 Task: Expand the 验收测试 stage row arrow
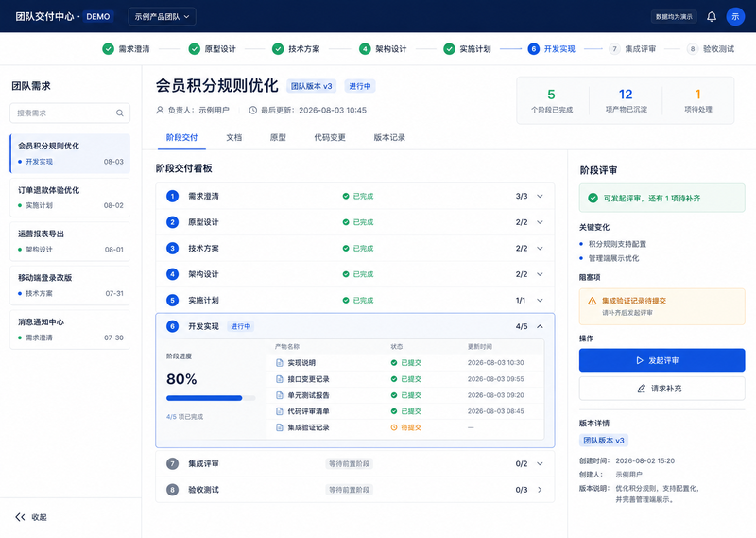540,490
